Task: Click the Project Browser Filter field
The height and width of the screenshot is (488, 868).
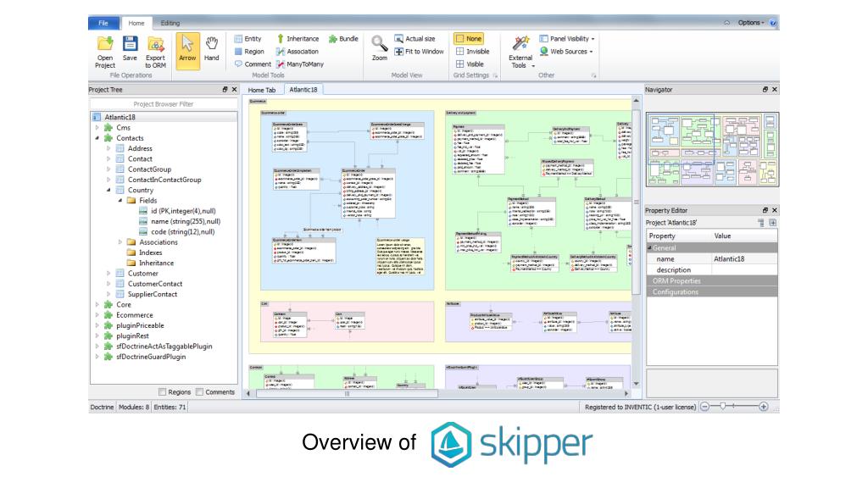Action: tap(164, 104)
